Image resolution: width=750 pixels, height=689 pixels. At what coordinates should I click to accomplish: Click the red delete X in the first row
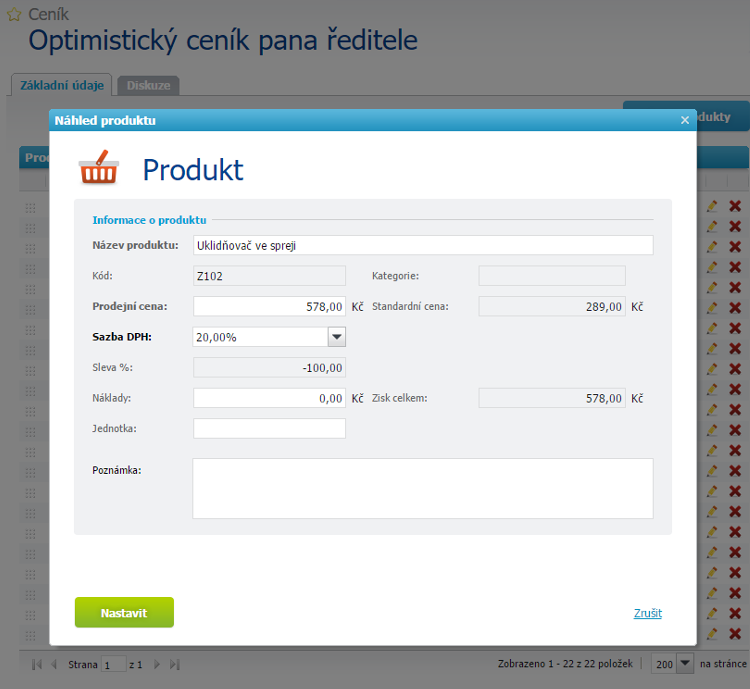735,206
